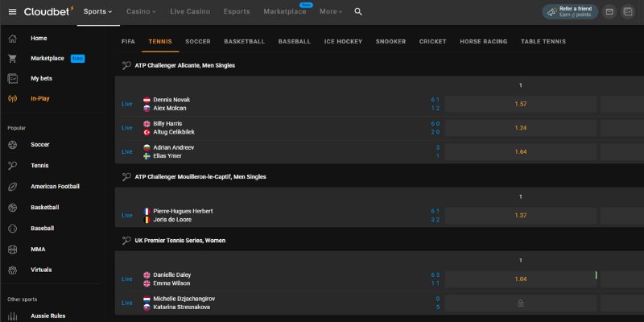Screen dimensions: 644x322
Task: Select odds 1.64 for Adrian Andreev
Action: coord(520,152)
